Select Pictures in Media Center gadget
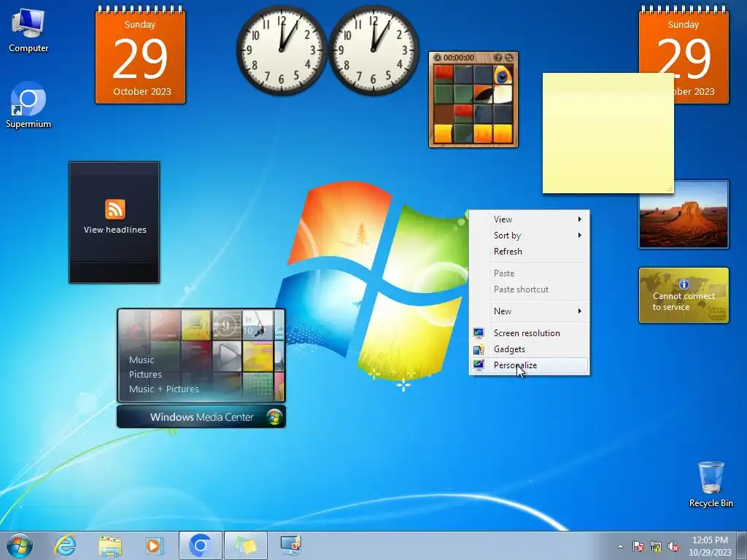 pos(145,374)
